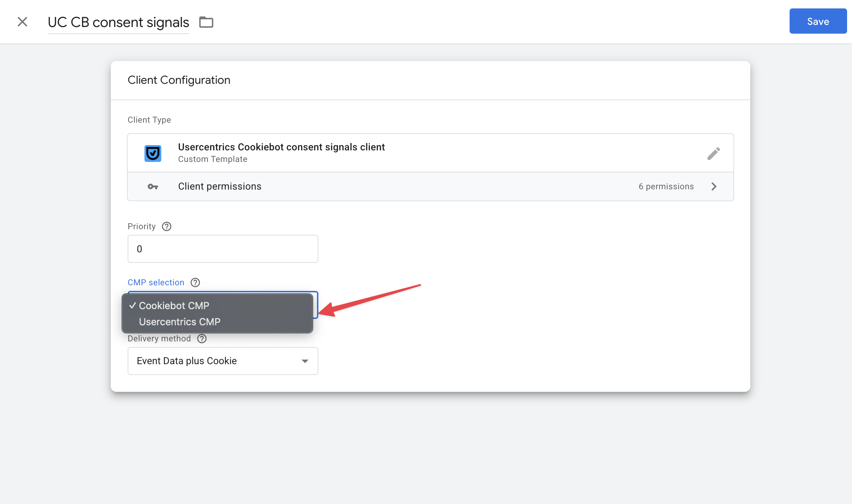This screenshot has width=852, height=504.
Task: Select Cookiebot CMP option
Action: (174, 306)
